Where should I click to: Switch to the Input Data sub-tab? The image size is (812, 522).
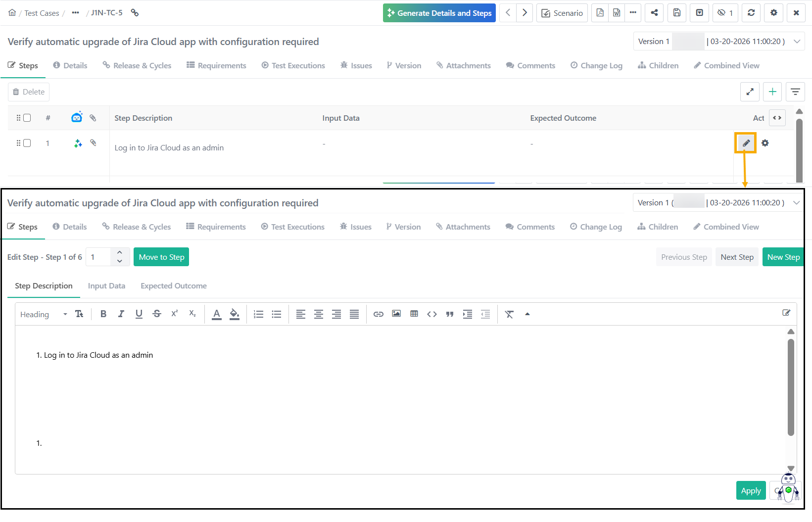coord(106,286)
